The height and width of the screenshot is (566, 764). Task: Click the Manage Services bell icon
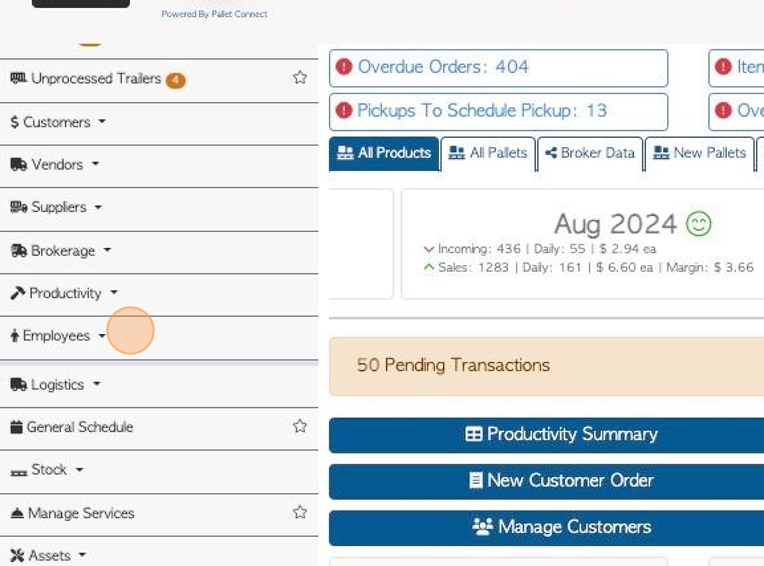[17, 513]
